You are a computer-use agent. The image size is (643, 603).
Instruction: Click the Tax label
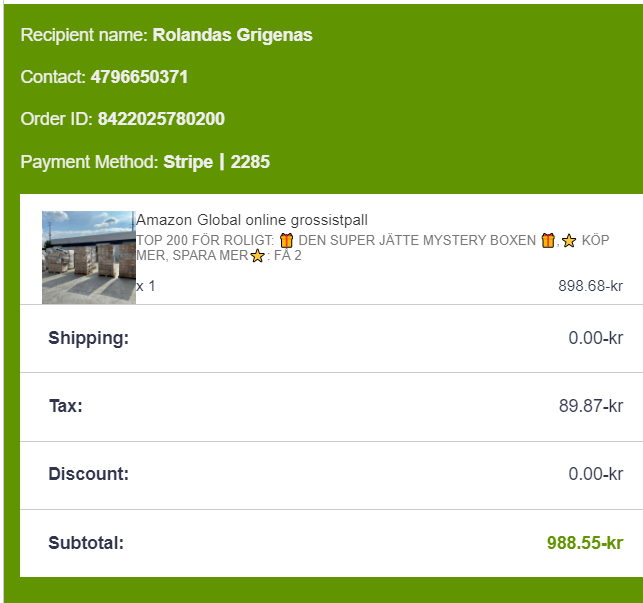pyautogui.click(x=66, y=406)
